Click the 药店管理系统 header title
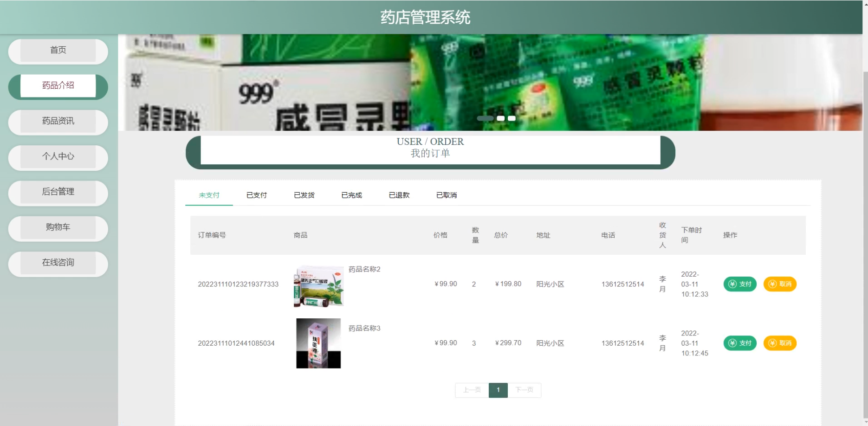 tap(425, 18)
